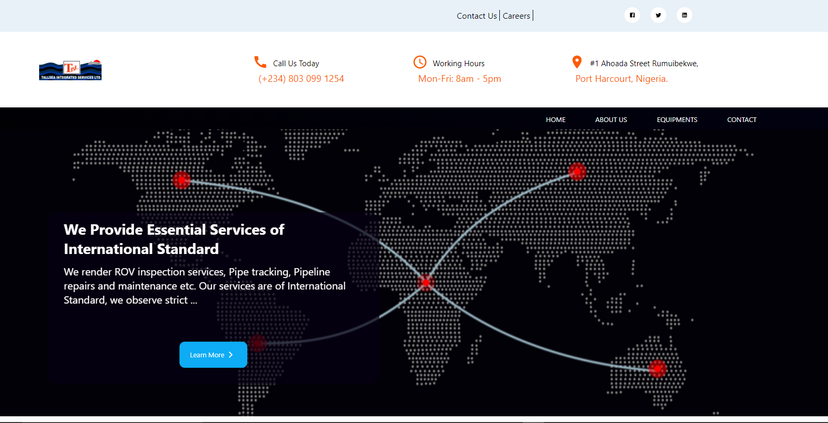828x423 pixels.
Task: Click the Learn More button
Action: 213,355
